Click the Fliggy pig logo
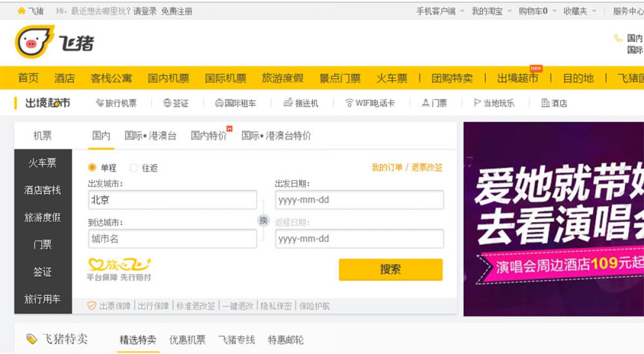This screenshot has height=354, width=644. coord(35,42)
